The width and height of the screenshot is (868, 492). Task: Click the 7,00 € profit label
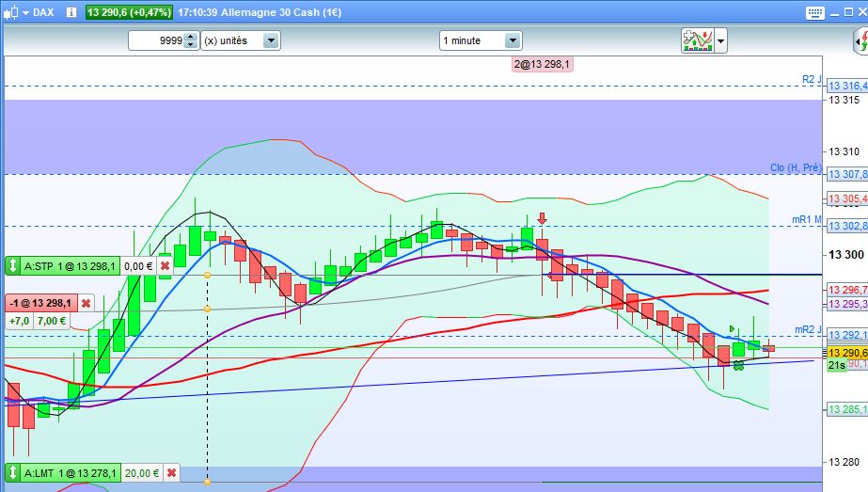click(x=52, y=321)
